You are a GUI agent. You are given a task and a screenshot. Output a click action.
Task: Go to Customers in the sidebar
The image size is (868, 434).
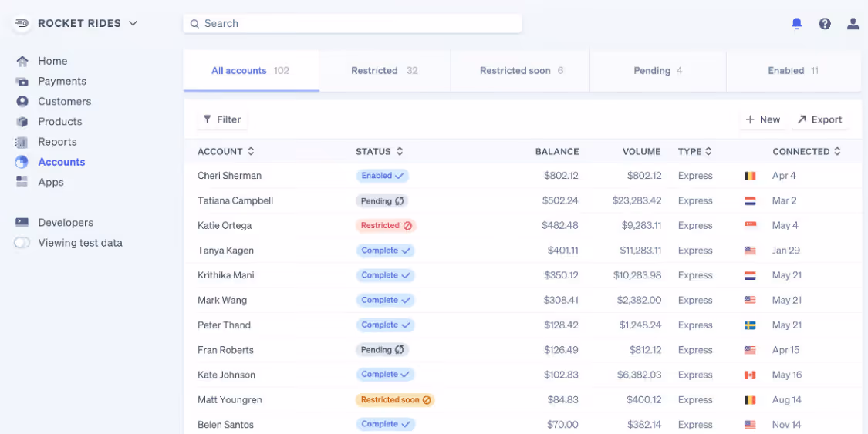(x=65, y=101)
